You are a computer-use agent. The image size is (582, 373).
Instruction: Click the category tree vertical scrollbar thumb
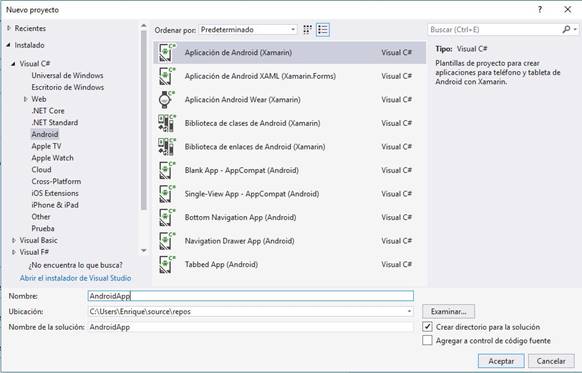[144, 121]
